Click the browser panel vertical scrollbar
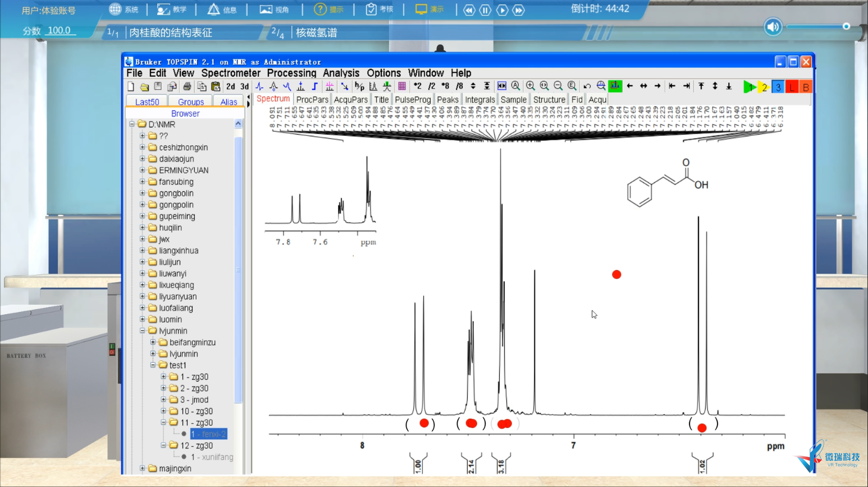The height and width of the screenshot is (487, 868). click(238, 269)
